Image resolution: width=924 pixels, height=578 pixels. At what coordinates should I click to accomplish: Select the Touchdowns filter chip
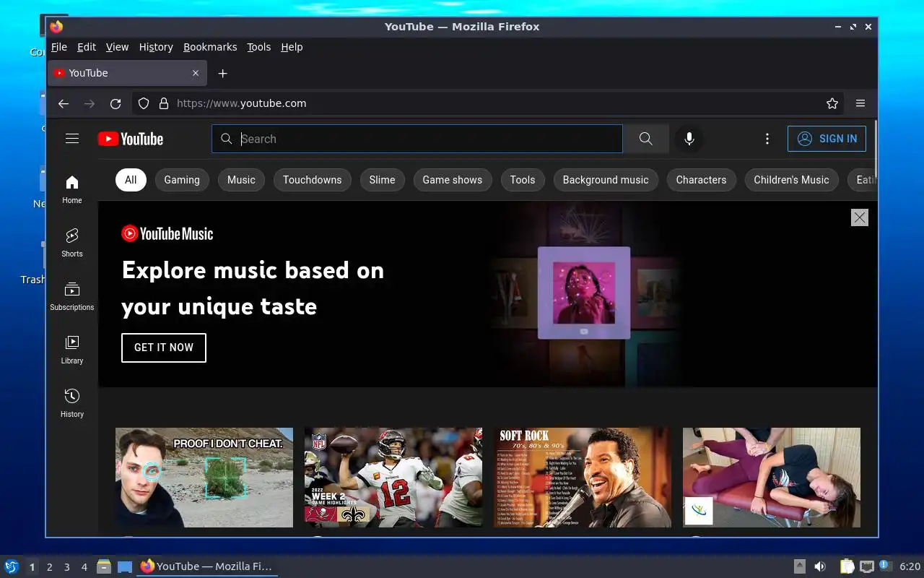(313, 180)
